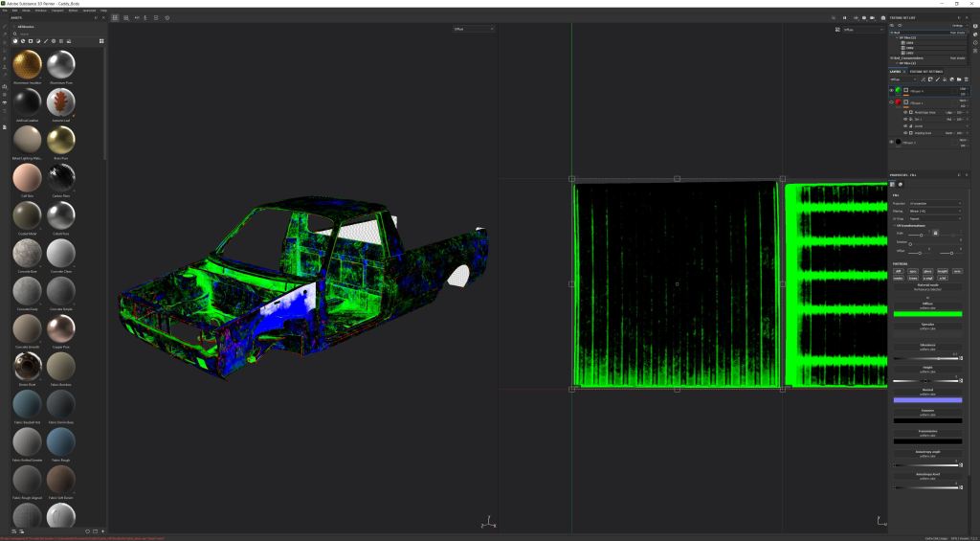980x541 pixels.
Task: Open the 3D viewport channel dropdown
Action: click(474, 30)
